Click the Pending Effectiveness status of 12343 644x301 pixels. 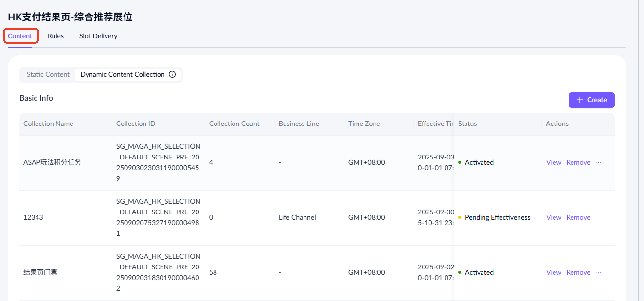pyautogui.click(x=498, y=217)
